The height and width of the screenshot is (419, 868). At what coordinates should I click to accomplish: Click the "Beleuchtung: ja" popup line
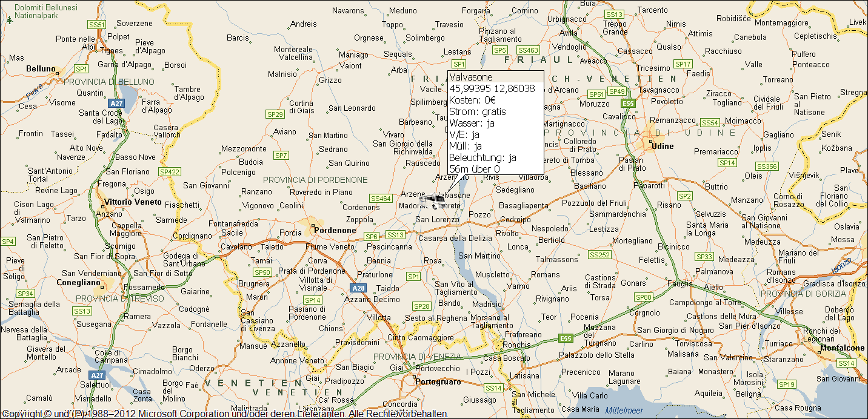click(x=483, y=157)
